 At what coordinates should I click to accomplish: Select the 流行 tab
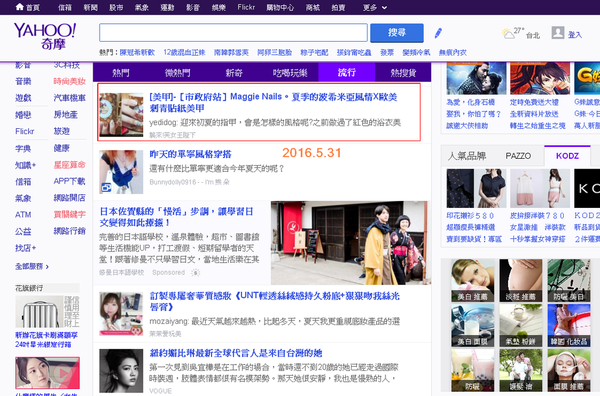347,72
